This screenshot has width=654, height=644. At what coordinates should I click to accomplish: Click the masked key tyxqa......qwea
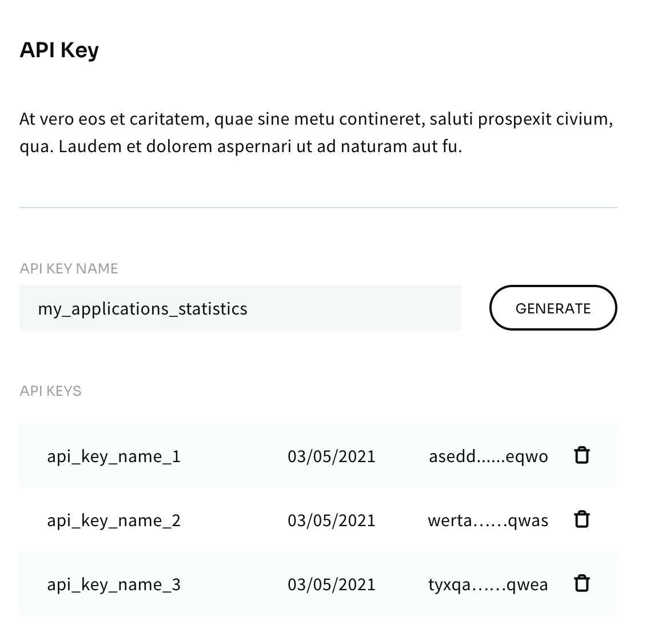pos(488,584)
